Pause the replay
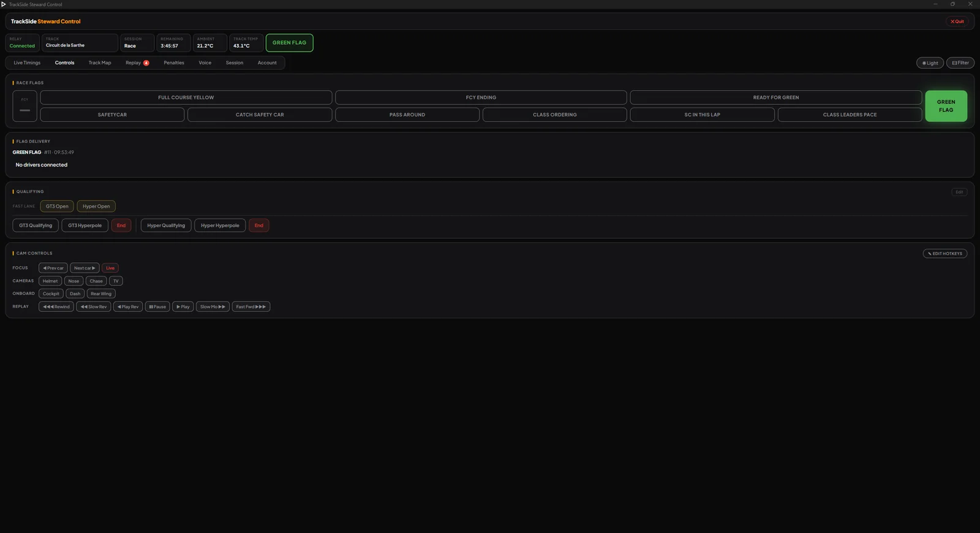Screen dimensions: 980x533 click(157, 307)
